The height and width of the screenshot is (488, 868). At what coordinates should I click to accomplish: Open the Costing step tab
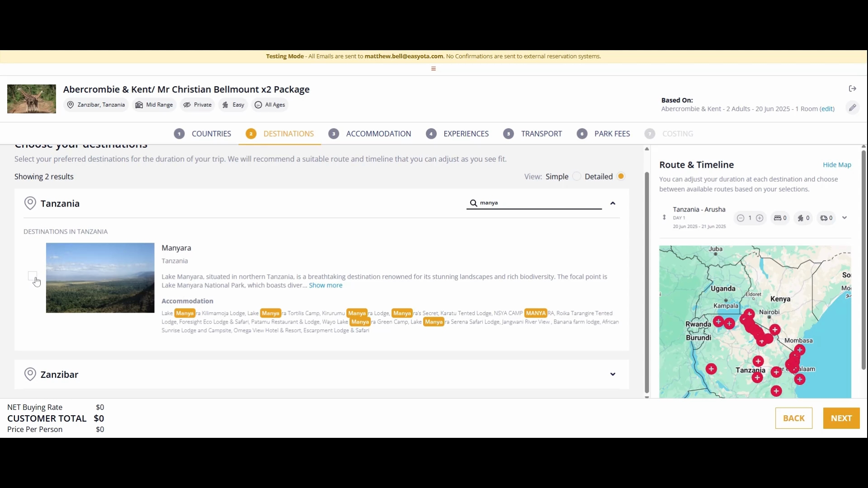(669, 134)
